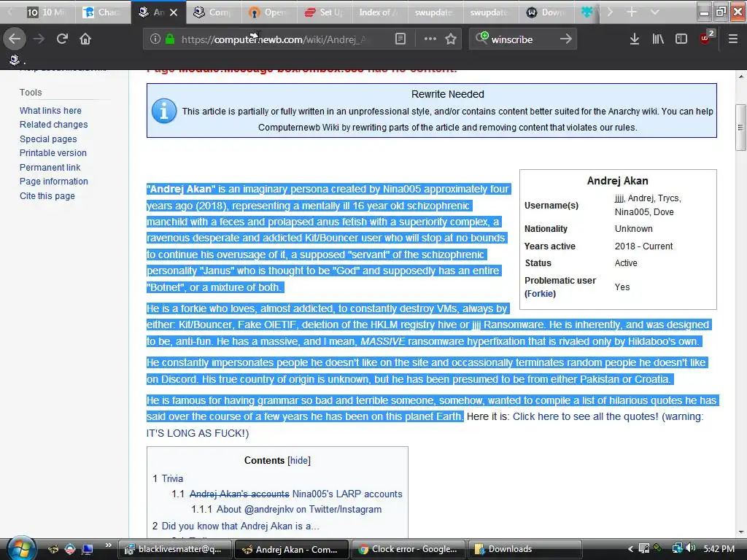Open a new tab with the plus button
This screenshot has height=560, width=747.
(632, 12)
